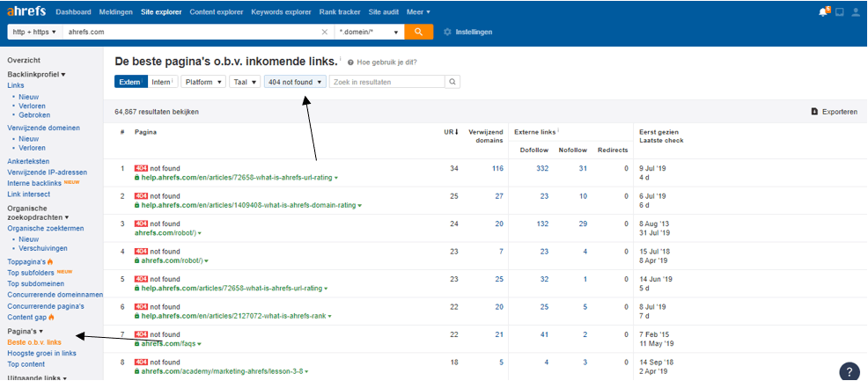Open the http + https protocol dropdown

(33, 32)
